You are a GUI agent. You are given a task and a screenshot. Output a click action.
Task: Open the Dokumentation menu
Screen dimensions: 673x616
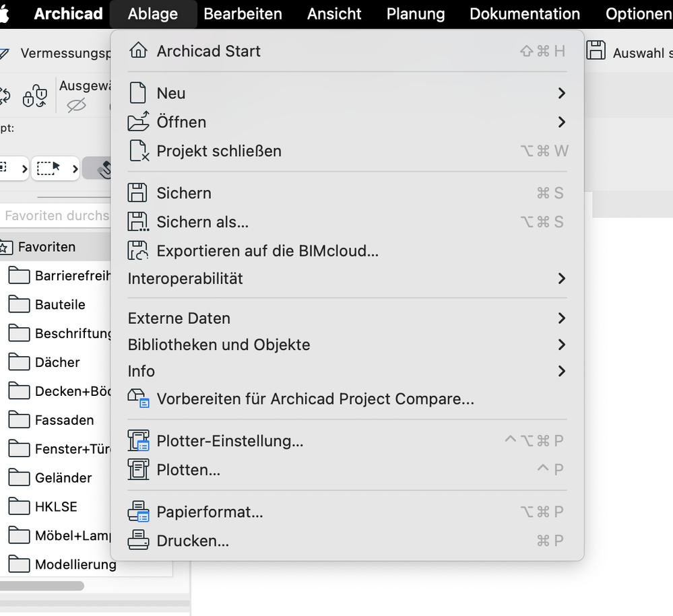point(524,14)
